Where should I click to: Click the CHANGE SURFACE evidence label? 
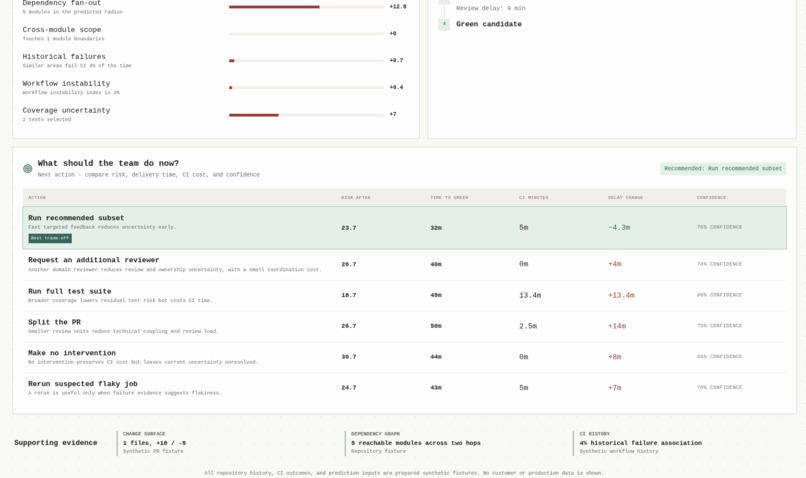click(144, 434)
